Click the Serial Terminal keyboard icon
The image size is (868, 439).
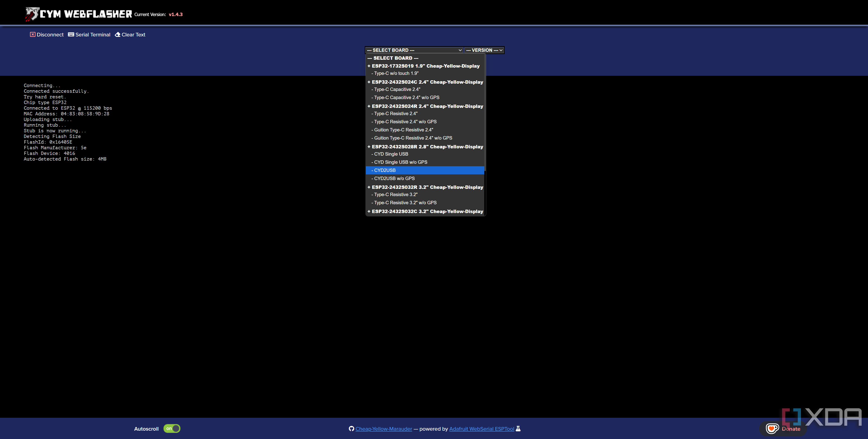[x=71, y=34]
